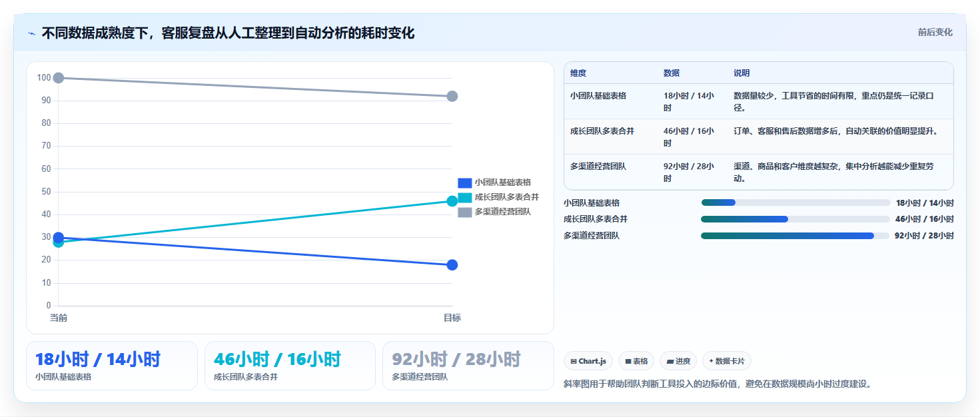980x417 pixels.
Task: Click the blue legend color box
Action: 465,183
